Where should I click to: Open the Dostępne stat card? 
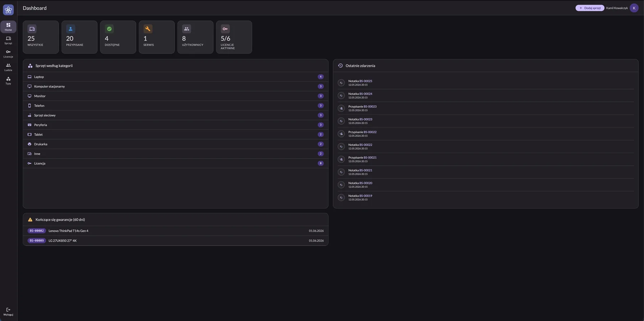point(118,37)
